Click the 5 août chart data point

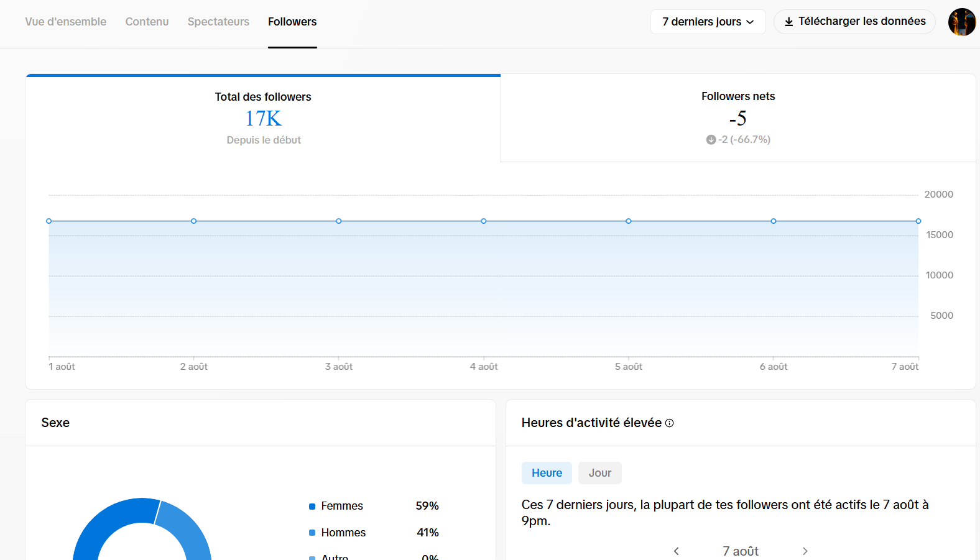tap(629, 221)
